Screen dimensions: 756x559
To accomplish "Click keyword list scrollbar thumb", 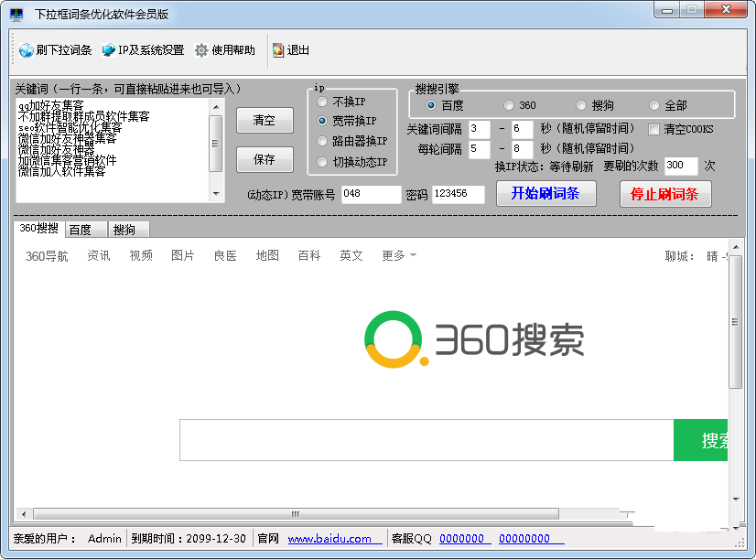I will coord(215,143).
